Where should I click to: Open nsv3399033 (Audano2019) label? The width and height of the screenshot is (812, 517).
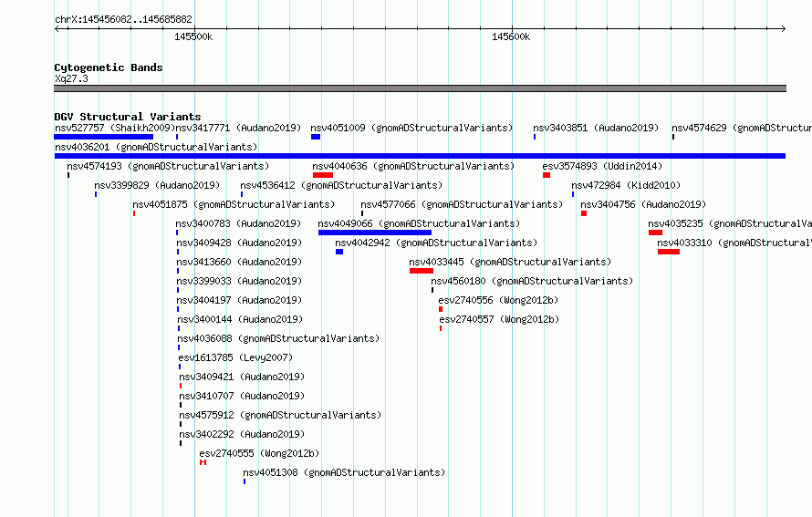pyautogui.click(x=239, y=281)
